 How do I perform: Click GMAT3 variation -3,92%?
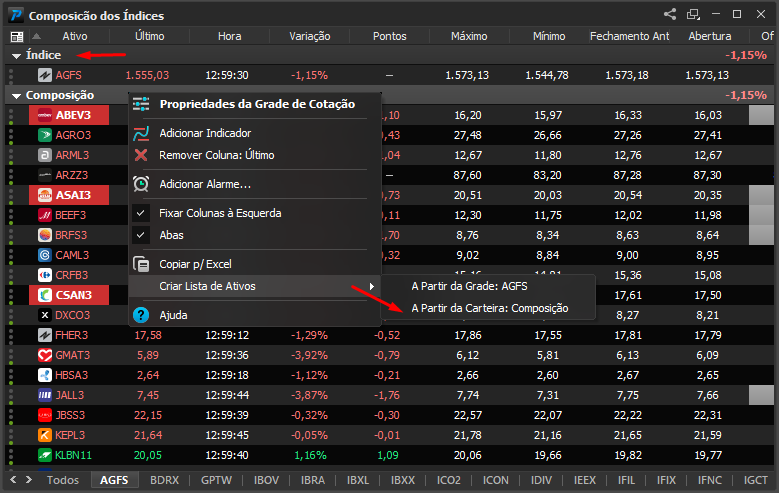pyautogui.click(x=309, y=355)
